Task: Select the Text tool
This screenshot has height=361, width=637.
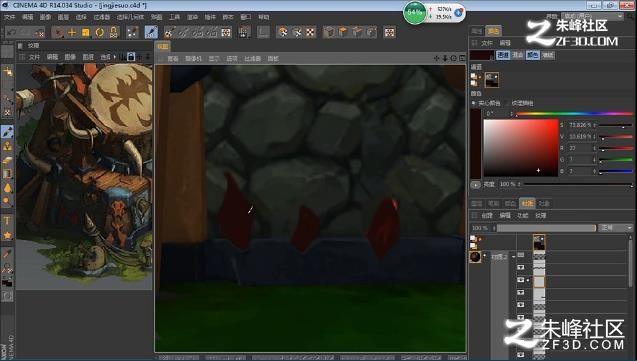Action: [x=7, y=221]
